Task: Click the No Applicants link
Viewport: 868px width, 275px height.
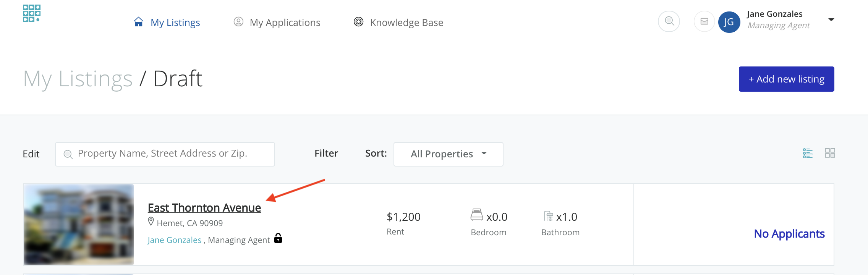Action: 789,234
